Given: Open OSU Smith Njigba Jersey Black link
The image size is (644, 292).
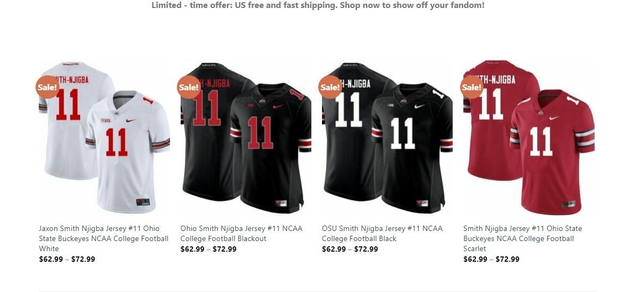Looking at the screenshot, I should [382, 234].
